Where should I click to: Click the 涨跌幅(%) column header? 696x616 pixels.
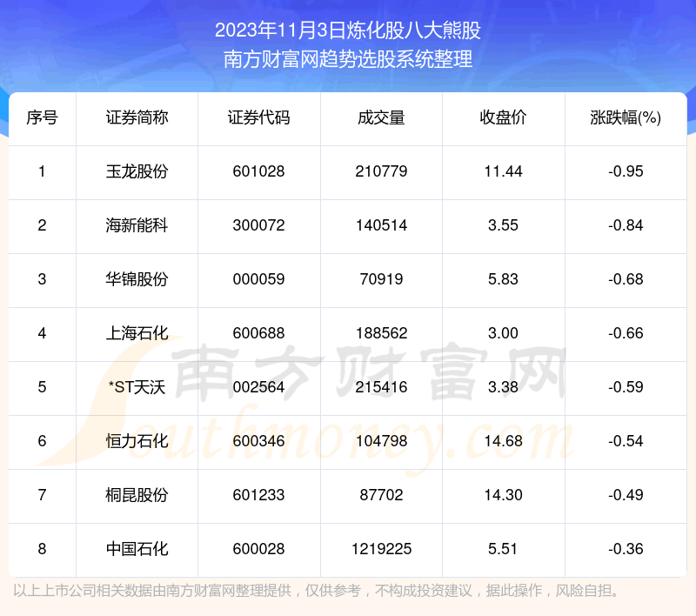(626, 117)
